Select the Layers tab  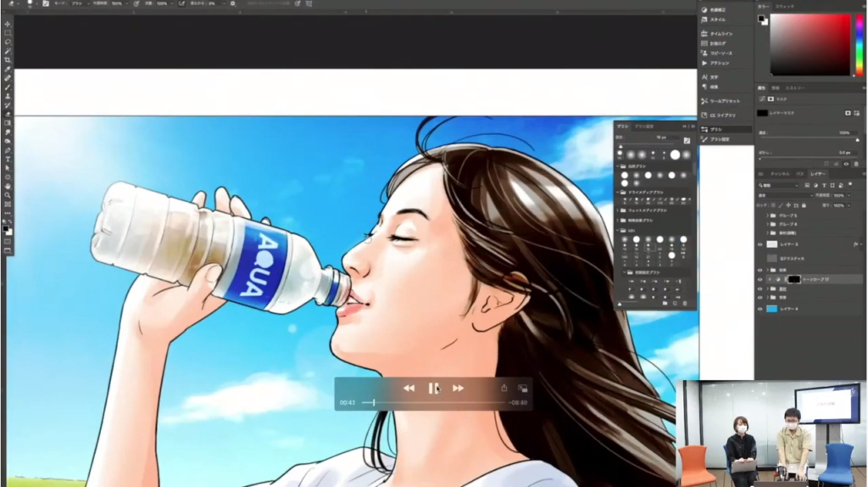click(817, 174)
